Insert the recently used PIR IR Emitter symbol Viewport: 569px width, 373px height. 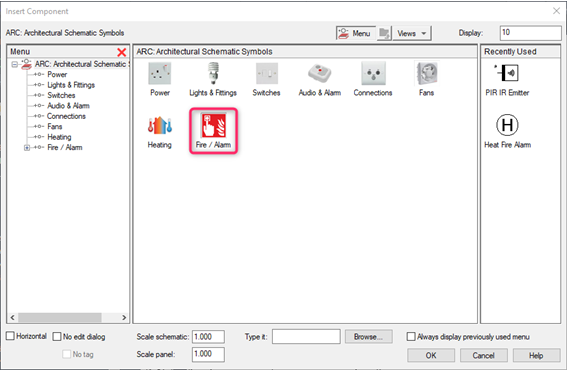pyautogui.click(x=507, y=73)
